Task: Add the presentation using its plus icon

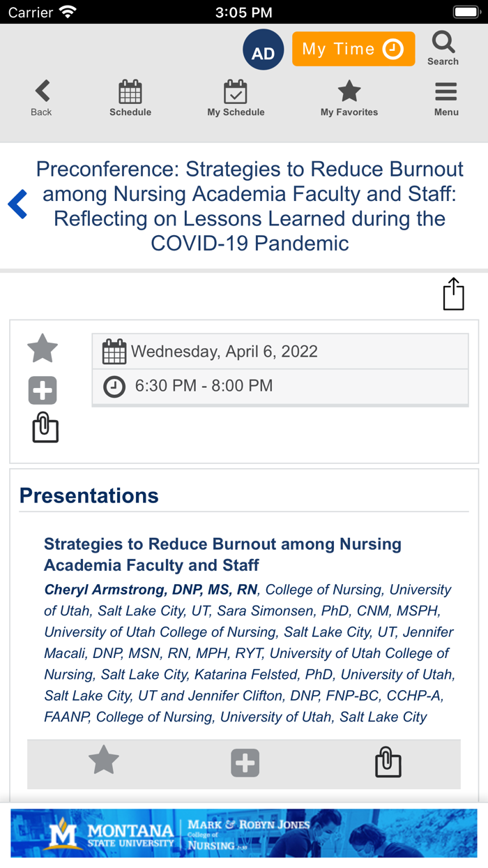Action: [x=245, y=763]
